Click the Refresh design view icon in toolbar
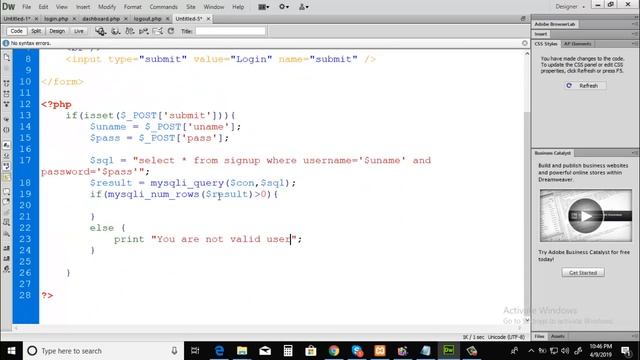The height and width of the screenshot is (360, 640). [x=171, y=31]
